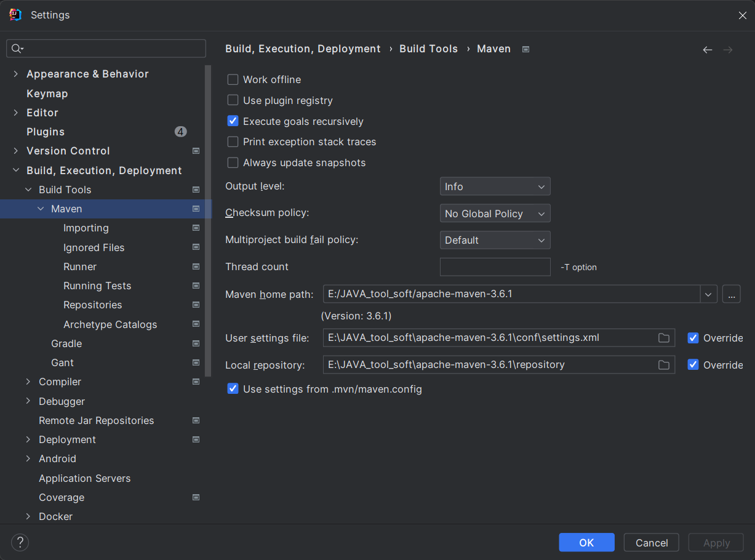Click the Plugins update count badge
The image size is (755, 560).
[180, 132]
